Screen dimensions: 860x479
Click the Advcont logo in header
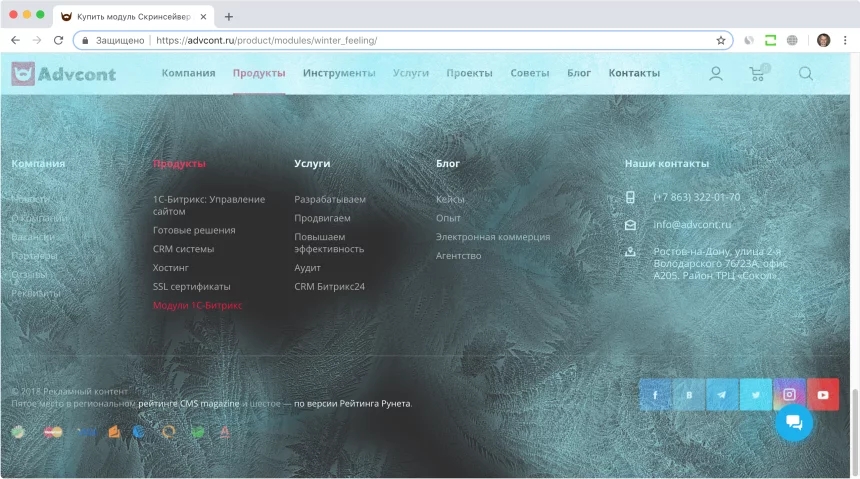(x=64, y=73)
